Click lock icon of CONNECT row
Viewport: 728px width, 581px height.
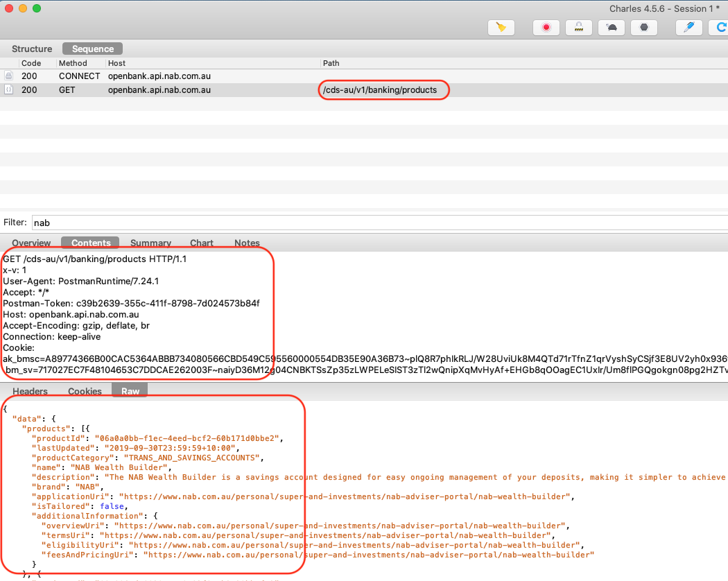8,76
